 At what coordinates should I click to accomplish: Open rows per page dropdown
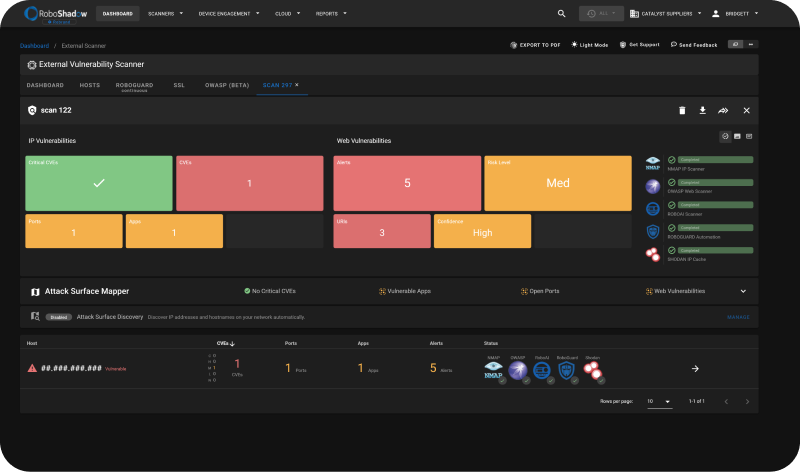tap(659, 401)
